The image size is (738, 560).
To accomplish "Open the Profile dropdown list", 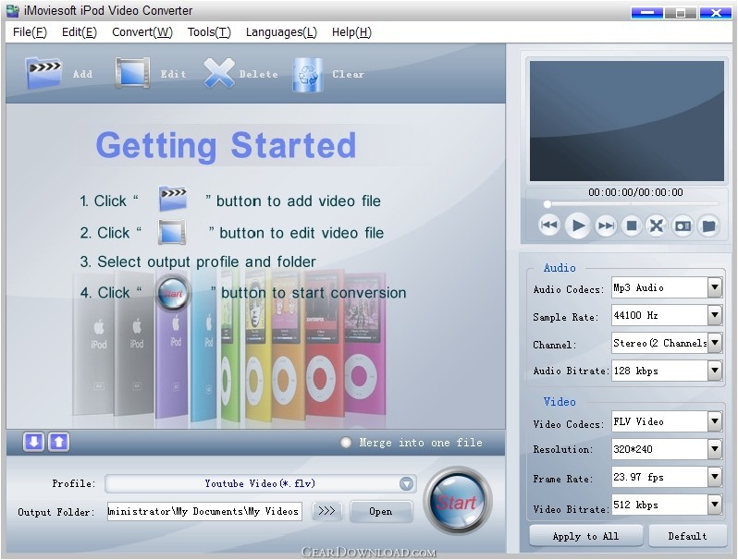I will tap(406, 483).
